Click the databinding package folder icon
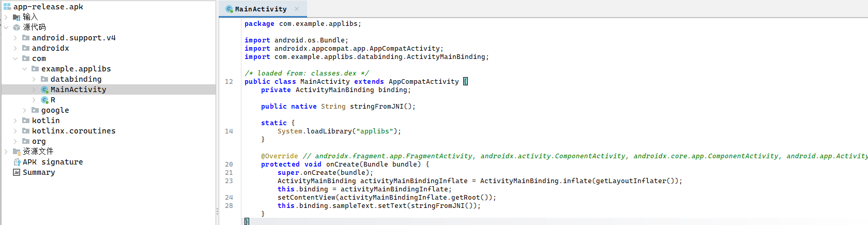 pyautogui.click(x=44, y=79)
